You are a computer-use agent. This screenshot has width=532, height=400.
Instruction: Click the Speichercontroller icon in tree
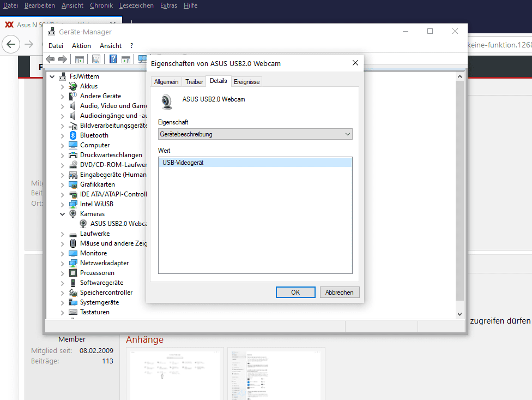point(73,292)
